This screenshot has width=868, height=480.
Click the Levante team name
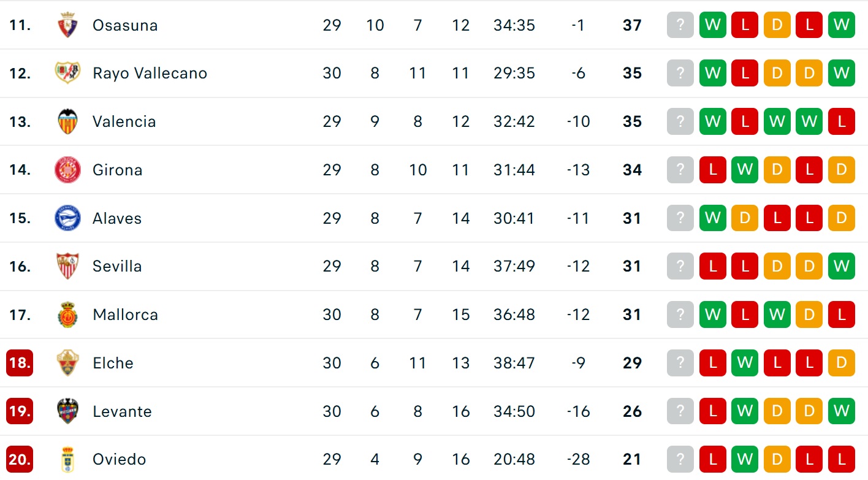pos(122,411)
